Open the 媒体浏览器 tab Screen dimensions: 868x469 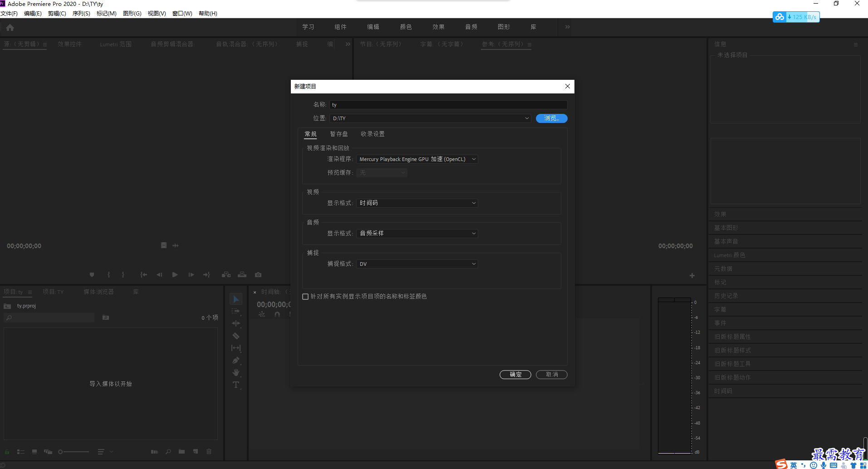[x=98, y=292]
